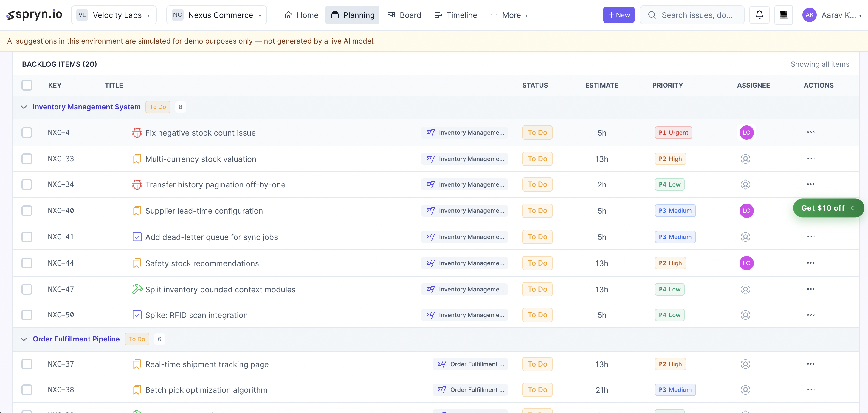This screenshot has width=868, height=413.
Task: Collapse Inventory Management System group
Action: click(x=24, y=107)
